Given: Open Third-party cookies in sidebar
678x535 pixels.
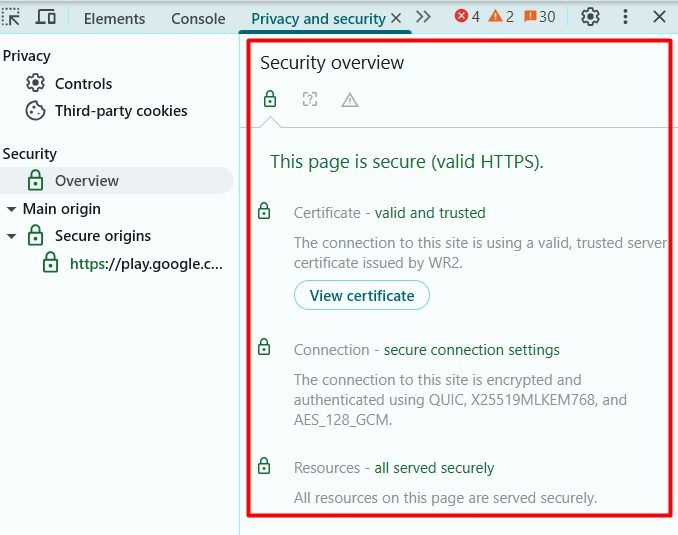Looking at the screenshot, I should pyautogui.click(x=106, y=111).
